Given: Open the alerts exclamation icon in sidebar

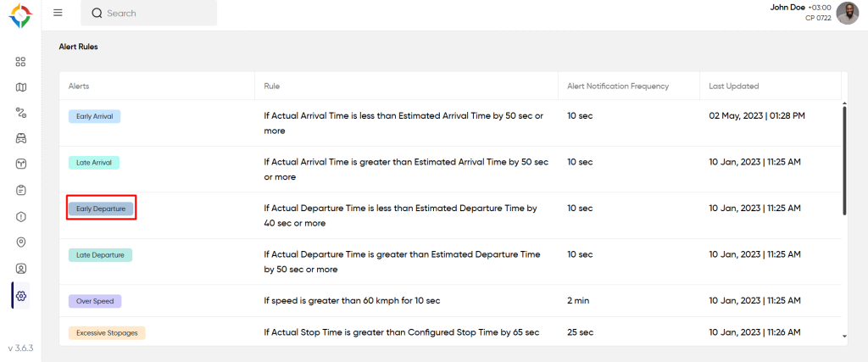Looking at the screenshot, I should click(21, 216).
